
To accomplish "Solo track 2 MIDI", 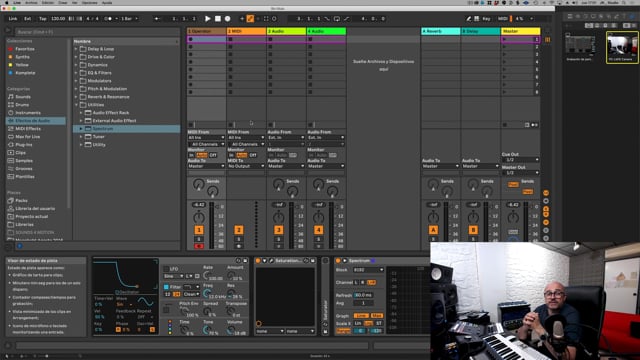I will (x=239, y=239).
